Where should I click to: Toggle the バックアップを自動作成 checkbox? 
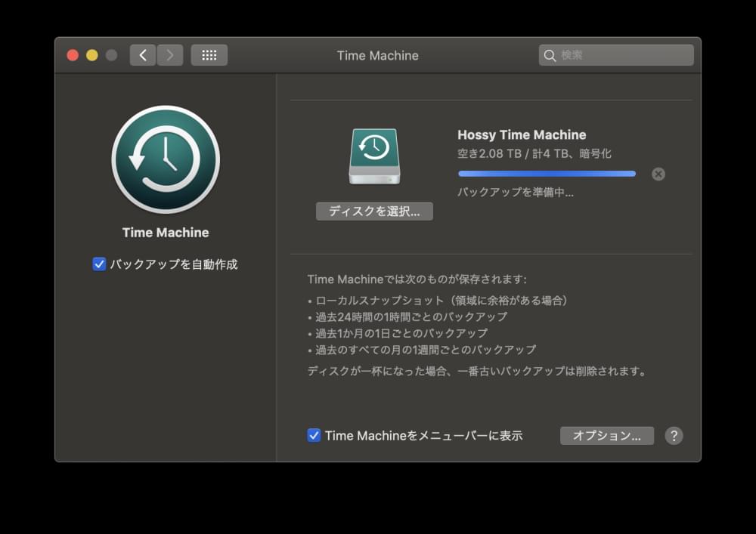99,264
